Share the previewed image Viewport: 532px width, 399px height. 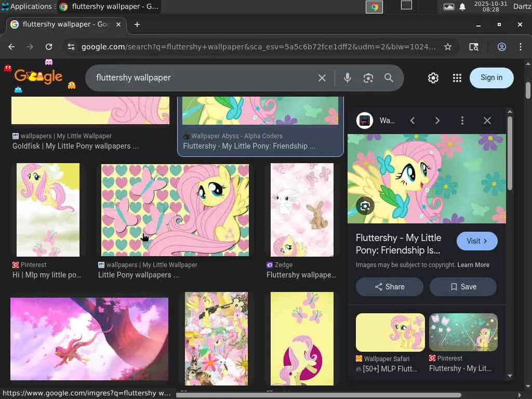tap(390, 287)
